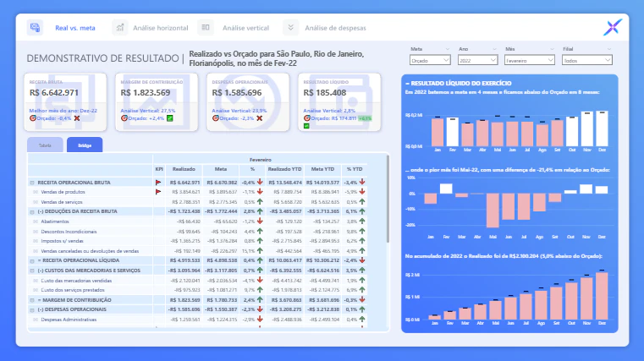
Task: Click green up arrow beside 6,1% YTD for Deduções da Receita Bruta
Action: [x=362, y=211]
